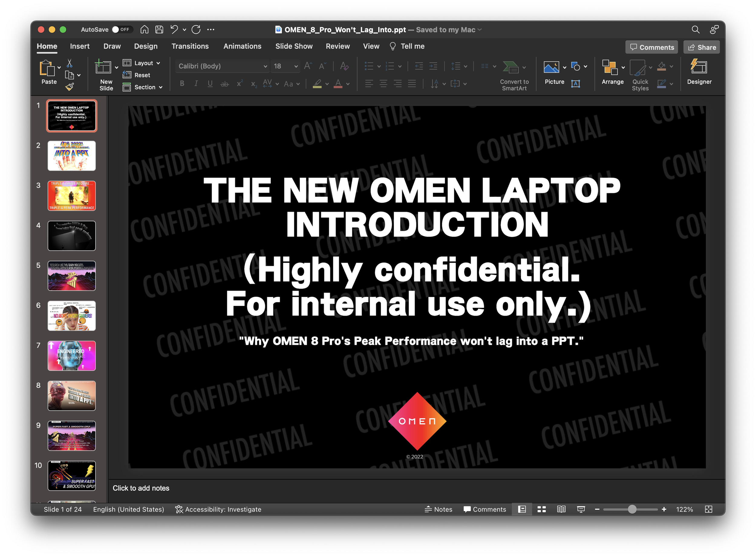
Task: Toggle Normal view button in status bar
Action: (522, 509)
